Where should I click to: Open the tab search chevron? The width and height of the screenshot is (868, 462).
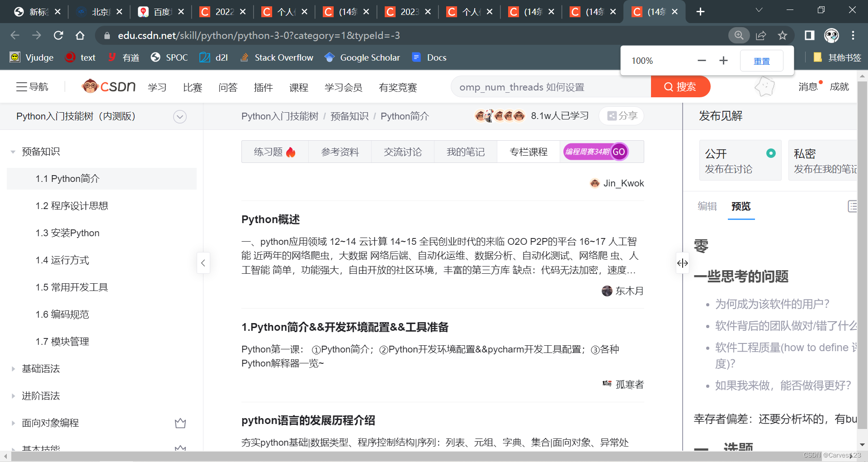759,10
